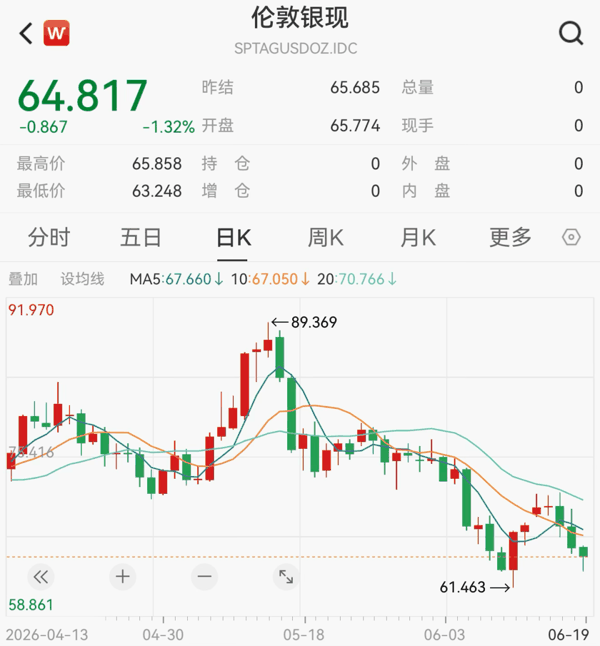Viewport: 600px width, 646px height.
Task: Tap 最低价 value 63.248
Action: (157, 191)
